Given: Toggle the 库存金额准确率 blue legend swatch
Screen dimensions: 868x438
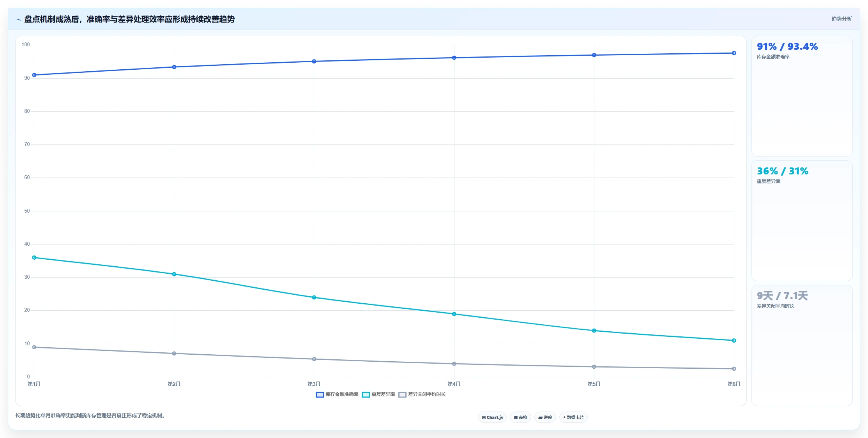Looking at the screenshot, I should 320,395.
